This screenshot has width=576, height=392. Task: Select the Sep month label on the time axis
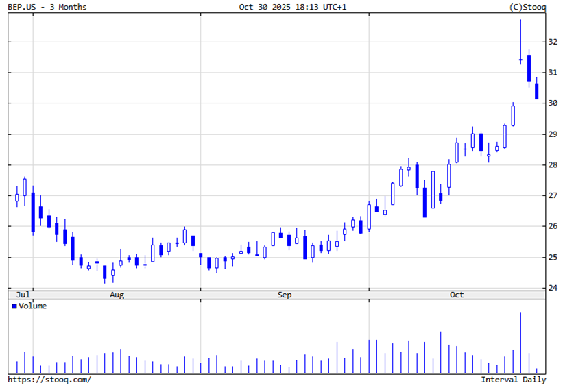coord(285,295)
